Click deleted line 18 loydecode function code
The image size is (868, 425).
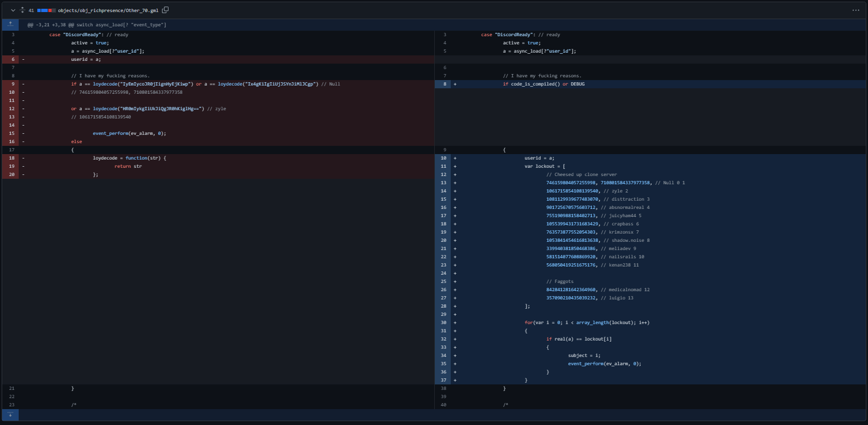129,158
